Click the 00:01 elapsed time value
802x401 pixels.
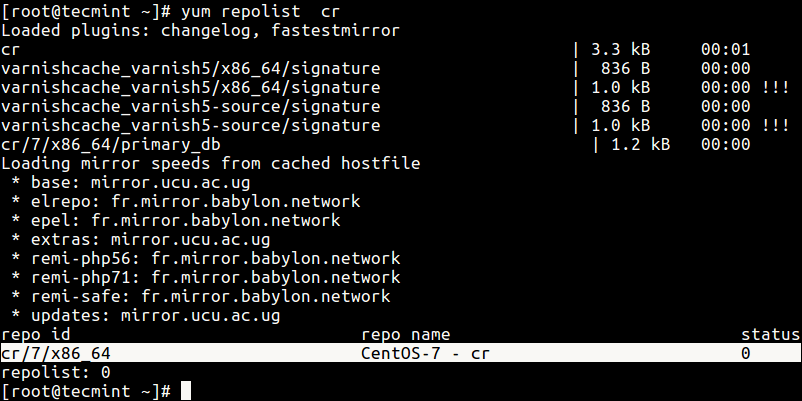point(724,49)
